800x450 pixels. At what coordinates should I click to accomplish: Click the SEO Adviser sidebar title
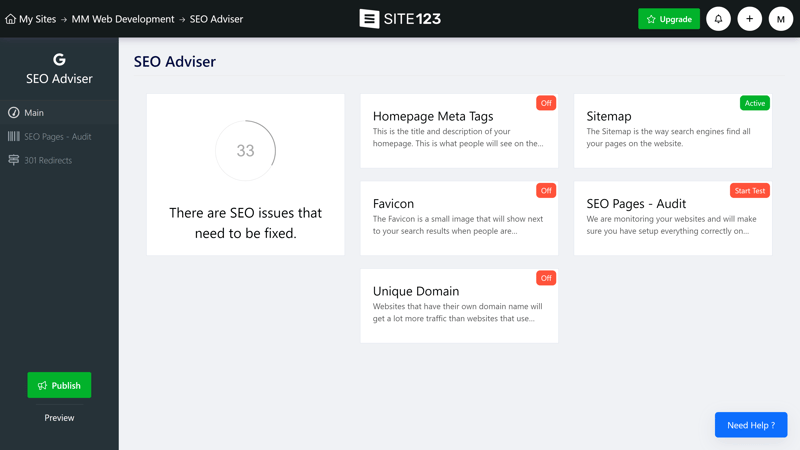pos(59,79)
